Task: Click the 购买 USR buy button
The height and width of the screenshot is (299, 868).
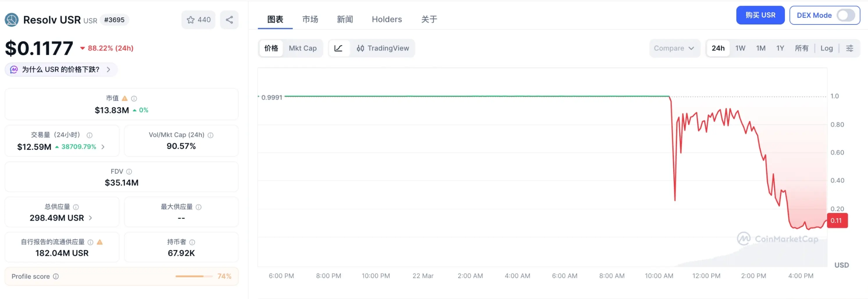Action: click(x=760, y=15)
